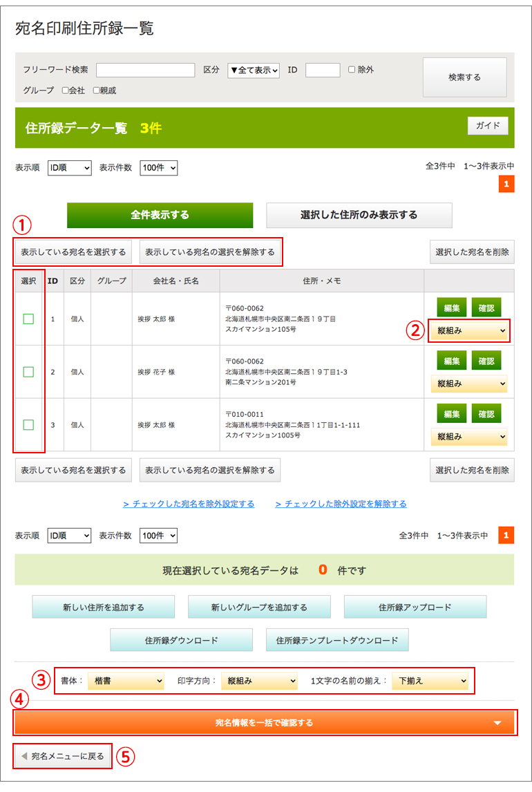Image resolution: width=532 pixels, height=792 pixels.
Task: Select 選択した住所のみ表示する
Action: point(359,215)
